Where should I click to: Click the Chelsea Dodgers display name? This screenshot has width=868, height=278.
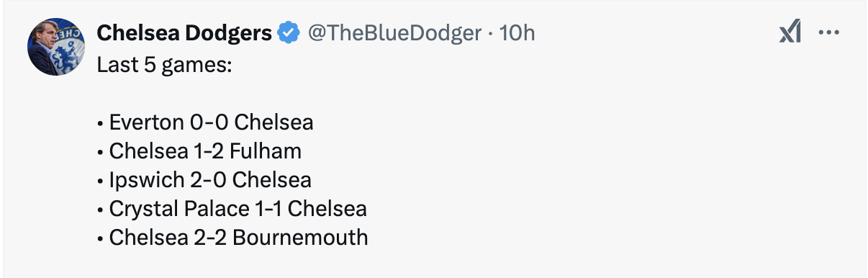coord(184,32)
